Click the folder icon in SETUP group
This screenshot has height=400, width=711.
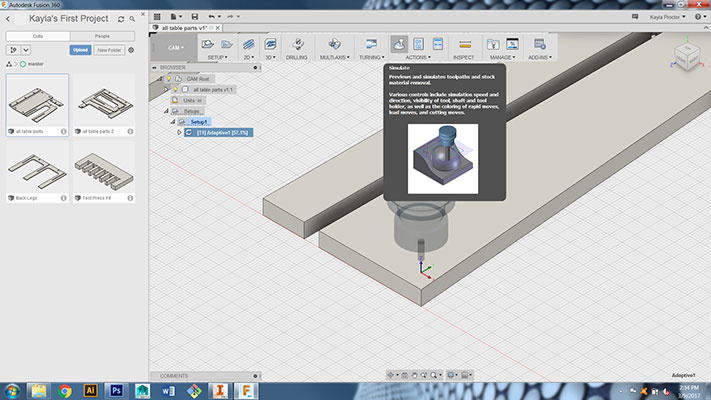[x=227, y=44]
